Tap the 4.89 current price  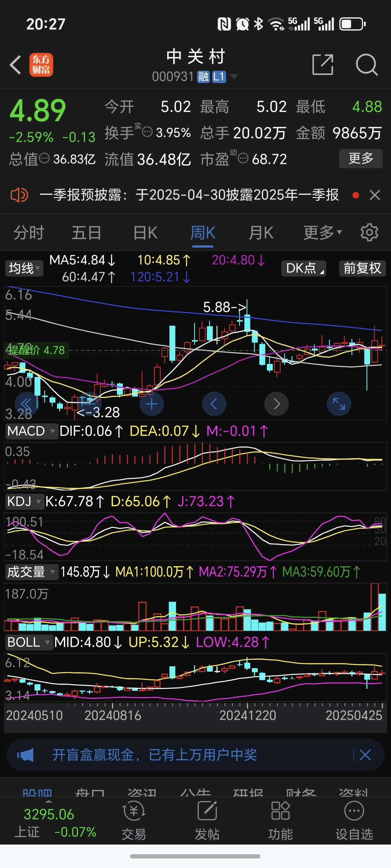(x=38, y=110)
